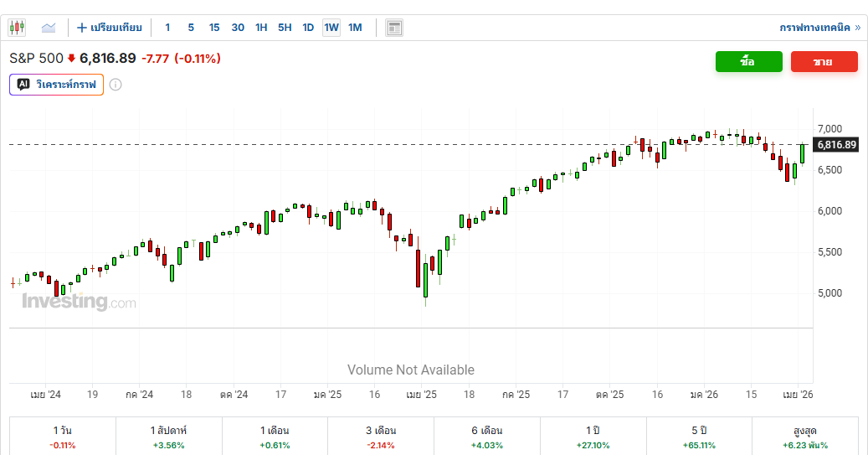This screenshot has width=868, height=455.
Task: Click the AI badge in วิเคราะห์กราฟ
Action: click(x=23, y=85)
